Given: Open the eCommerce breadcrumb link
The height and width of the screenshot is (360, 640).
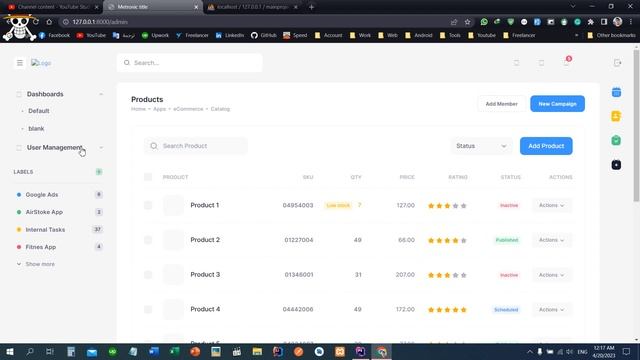Looking at the screenshot, I should click(x=188, y=109).
